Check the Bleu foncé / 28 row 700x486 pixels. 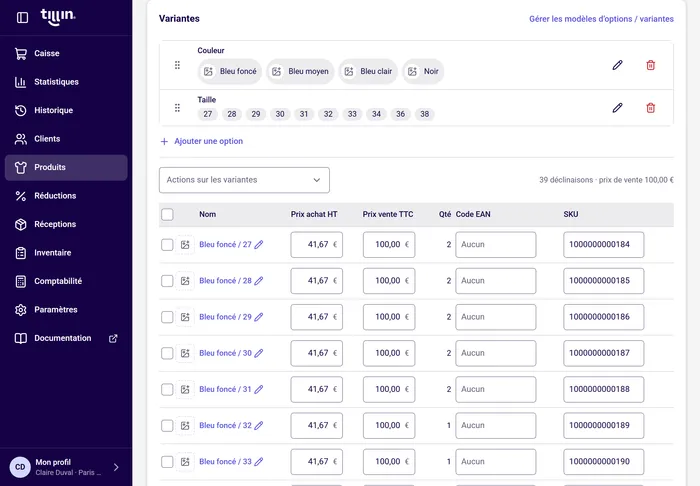coord(167,281)
